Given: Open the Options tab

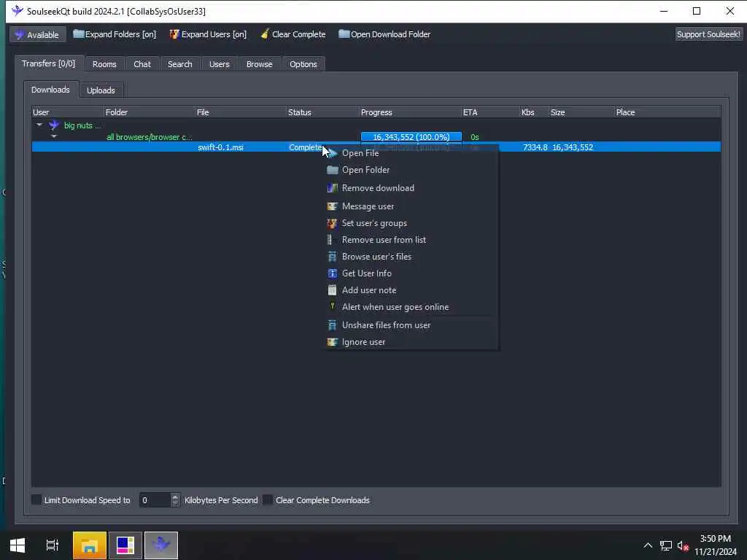Looking at the screenshot, I should [x=303, y=64].
